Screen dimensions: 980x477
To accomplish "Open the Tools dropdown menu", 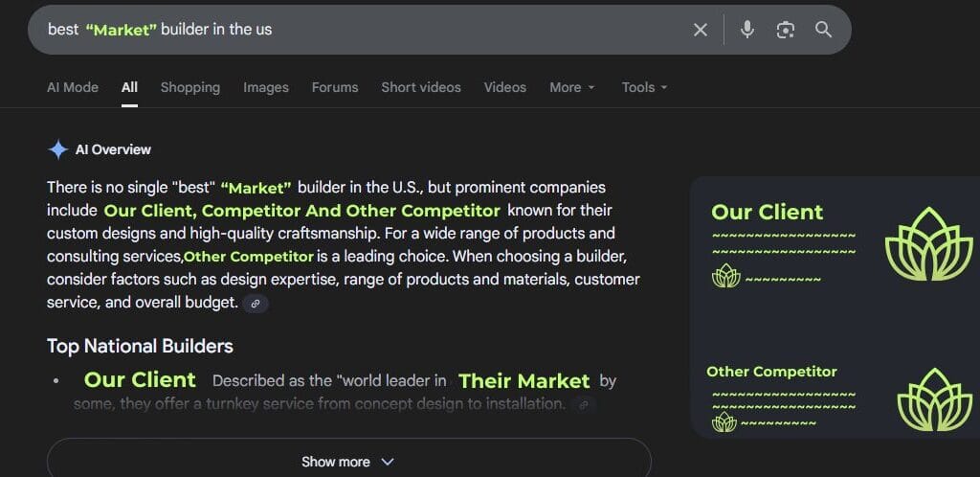I will (644, 87).
